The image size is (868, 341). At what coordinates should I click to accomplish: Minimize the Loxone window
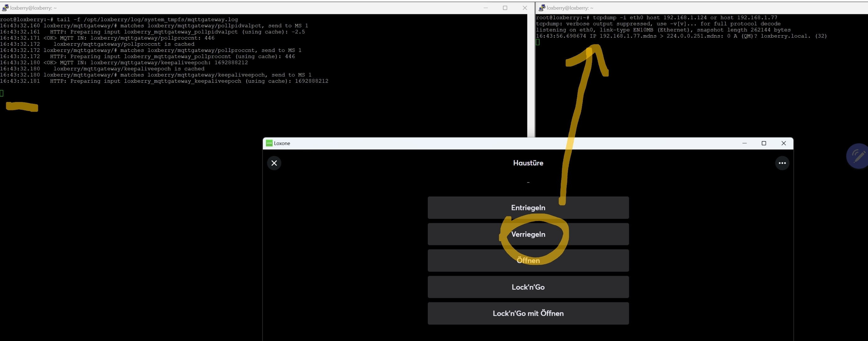tap(744, 143)
